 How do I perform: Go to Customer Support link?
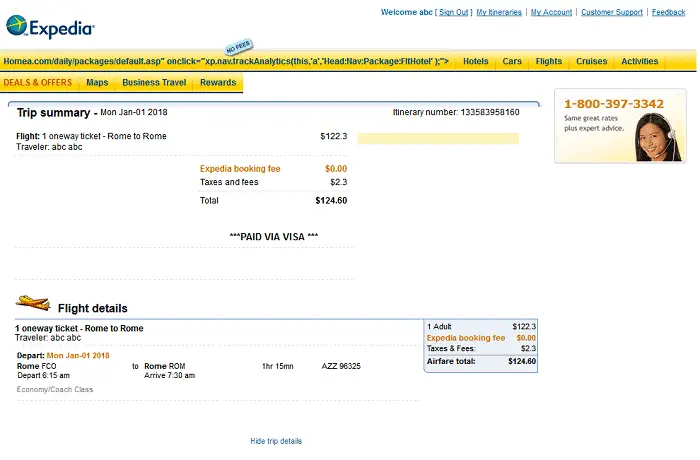pos(612,12)
